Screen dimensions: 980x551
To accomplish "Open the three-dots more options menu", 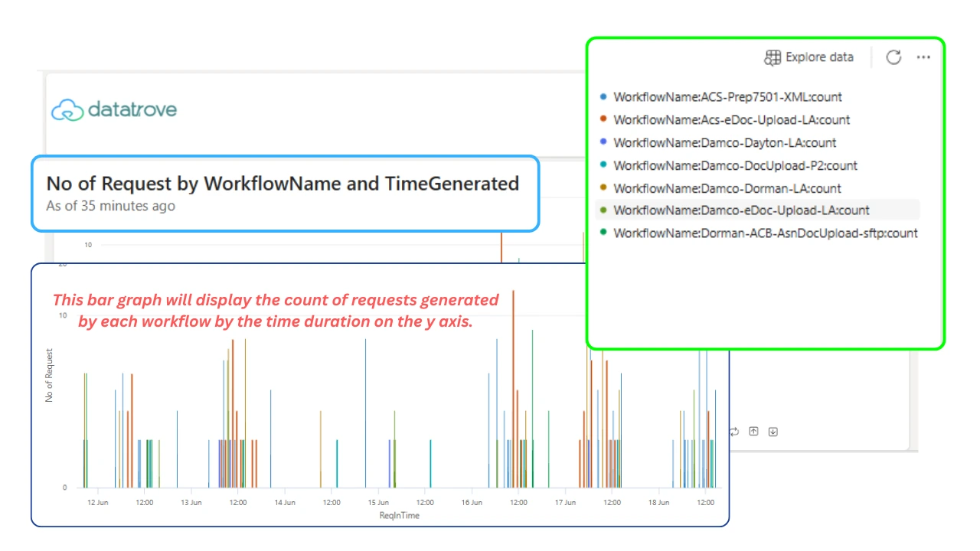I will (923, 57).
